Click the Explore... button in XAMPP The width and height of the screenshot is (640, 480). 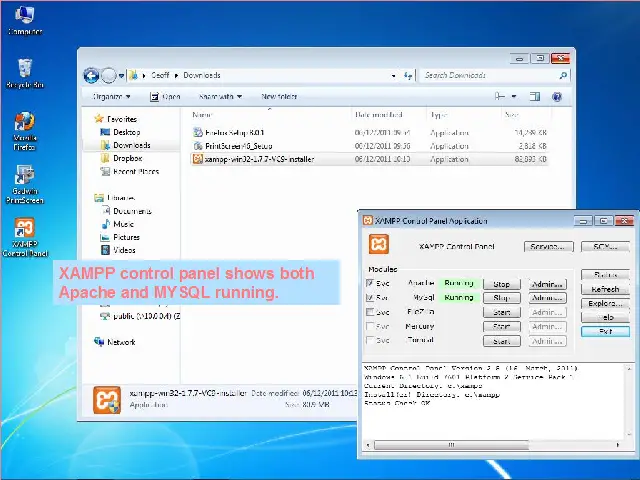605,303
